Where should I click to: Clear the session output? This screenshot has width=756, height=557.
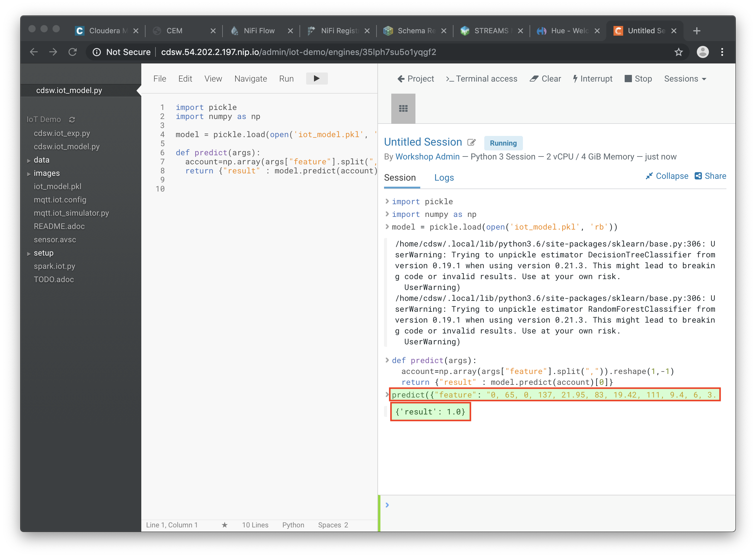click(545, 79)
